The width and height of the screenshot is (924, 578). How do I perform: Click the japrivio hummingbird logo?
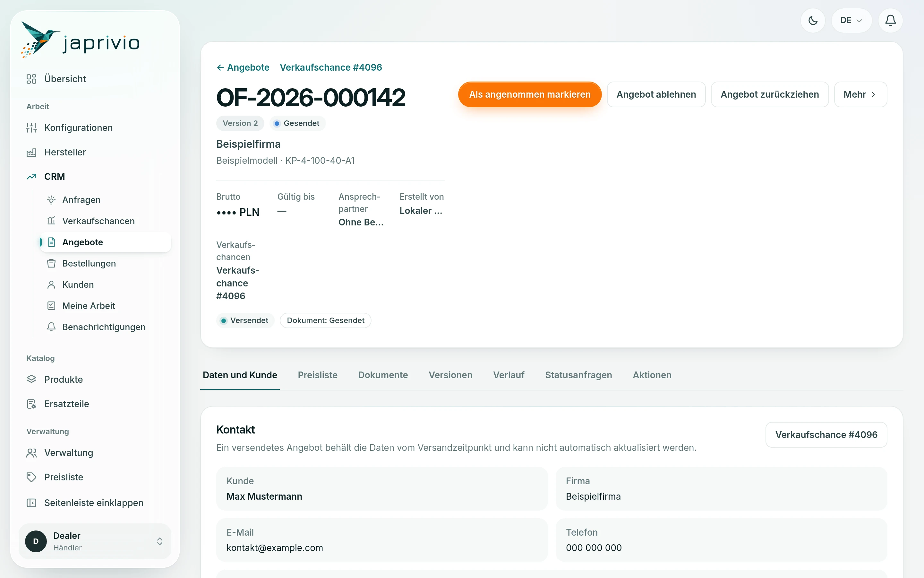coord(81,40)
